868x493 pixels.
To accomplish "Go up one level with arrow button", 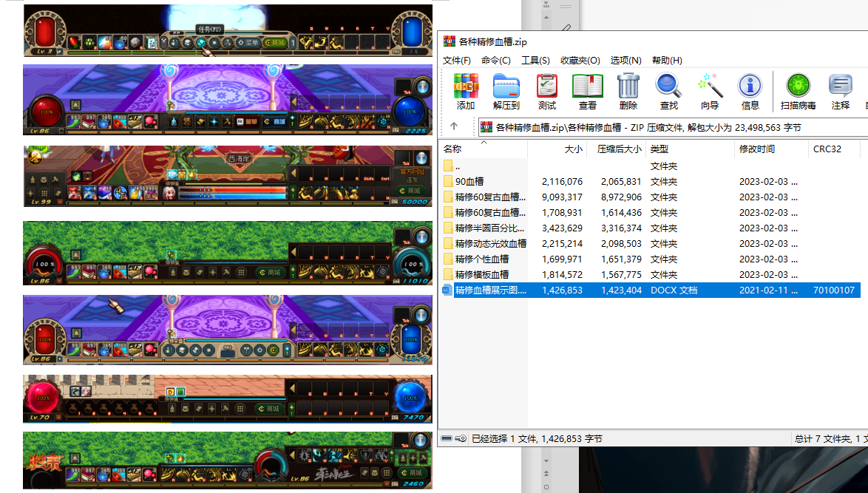I will tap(454, 127).
